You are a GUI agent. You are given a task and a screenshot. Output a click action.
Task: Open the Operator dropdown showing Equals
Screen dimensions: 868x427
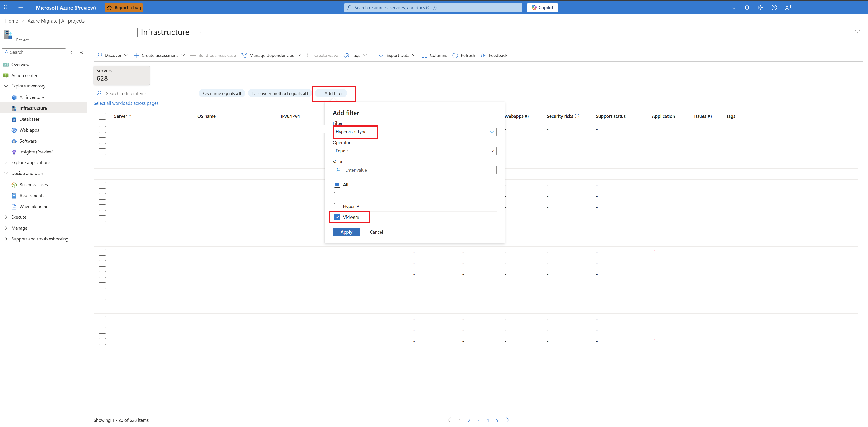(x=414, y=151)
